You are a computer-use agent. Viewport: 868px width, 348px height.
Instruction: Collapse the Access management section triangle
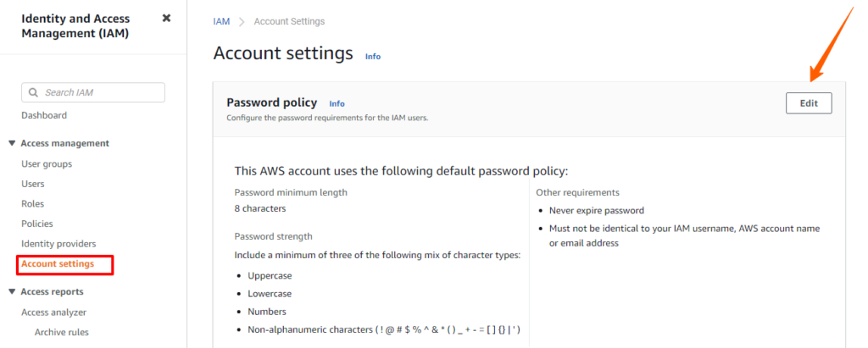coord(12,143)
